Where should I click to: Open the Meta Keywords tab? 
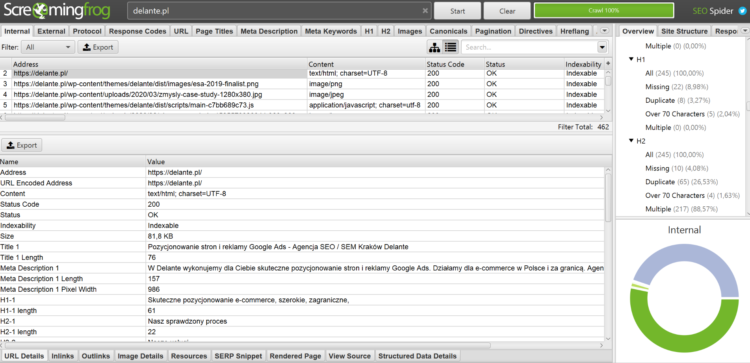pyautogui.click(x=331, y=31)
